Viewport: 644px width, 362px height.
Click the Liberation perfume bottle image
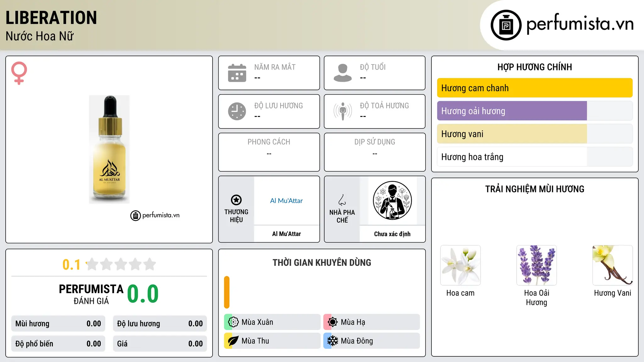[109, 149]
